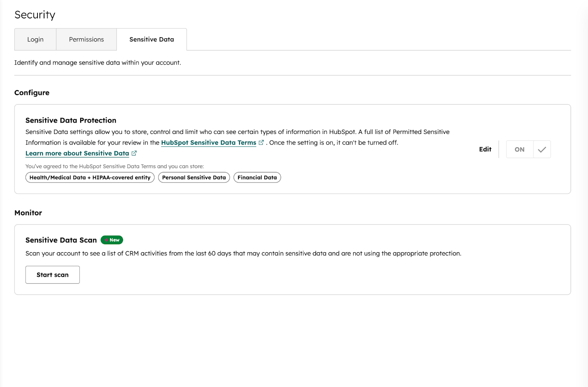The image size is (588, 387).
Task: Switch to the Permissions tab
Action: click(x=86, y=39)
